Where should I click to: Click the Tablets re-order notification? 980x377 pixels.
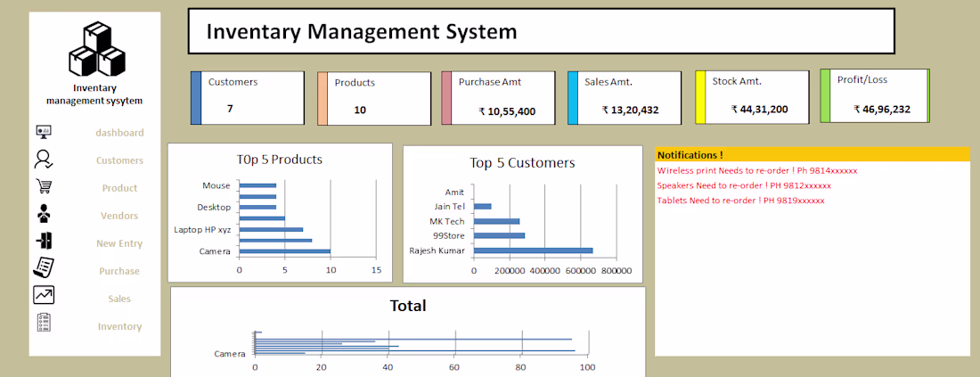pos(740,200)
